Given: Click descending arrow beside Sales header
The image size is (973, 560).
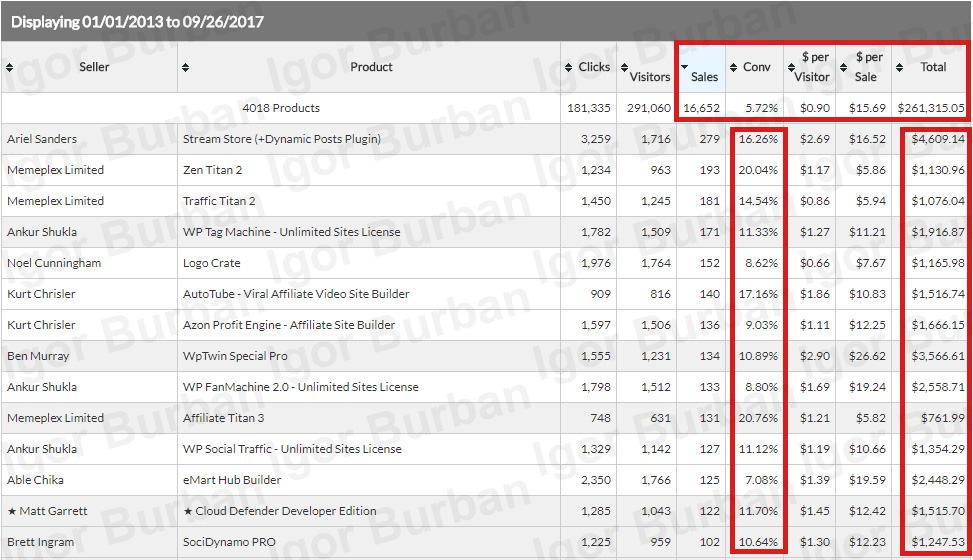Looking at the screenshot, I should coord(685,67).
